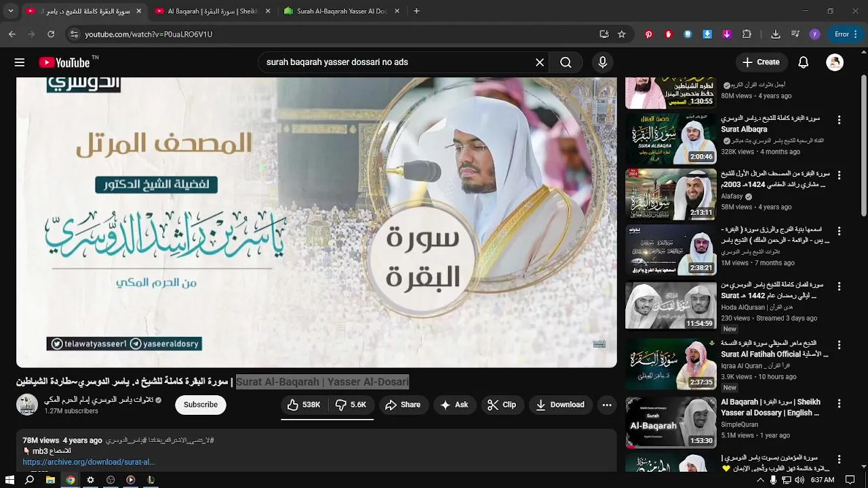Screen dimensions: 868x488
Task: Open purple download arrow extension
Action: [727, 34]
